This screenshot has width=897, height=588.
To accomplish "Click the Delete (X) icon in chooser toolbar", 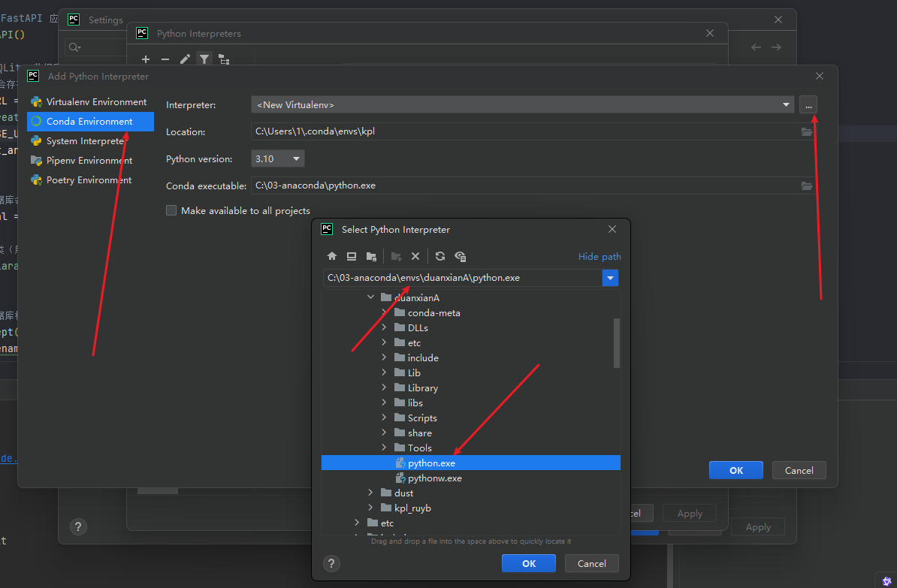I will click(x=415, y=256).
